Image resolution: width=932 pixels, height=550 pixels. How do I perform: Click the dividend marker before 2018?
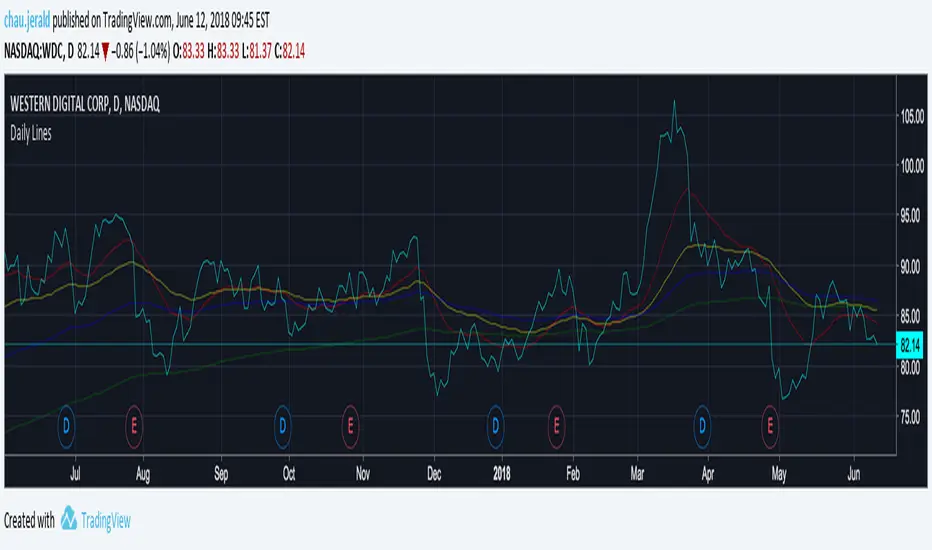[495, 426]
